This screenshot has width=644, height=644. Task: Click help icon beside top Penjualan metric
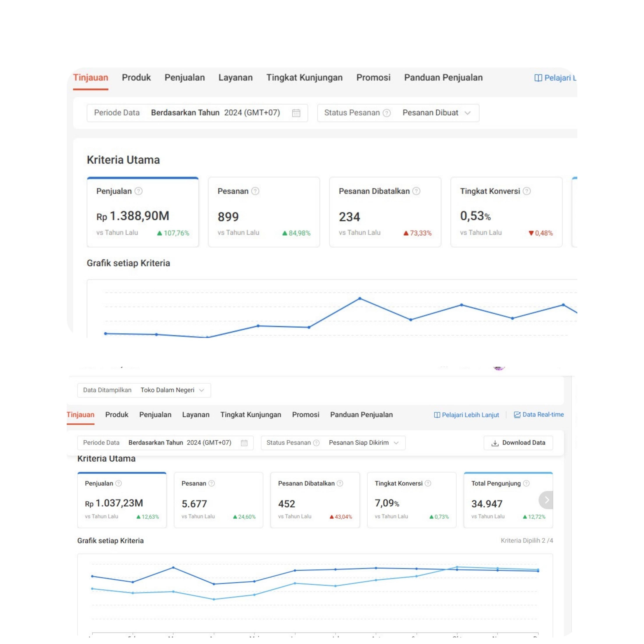coord(138,191)
